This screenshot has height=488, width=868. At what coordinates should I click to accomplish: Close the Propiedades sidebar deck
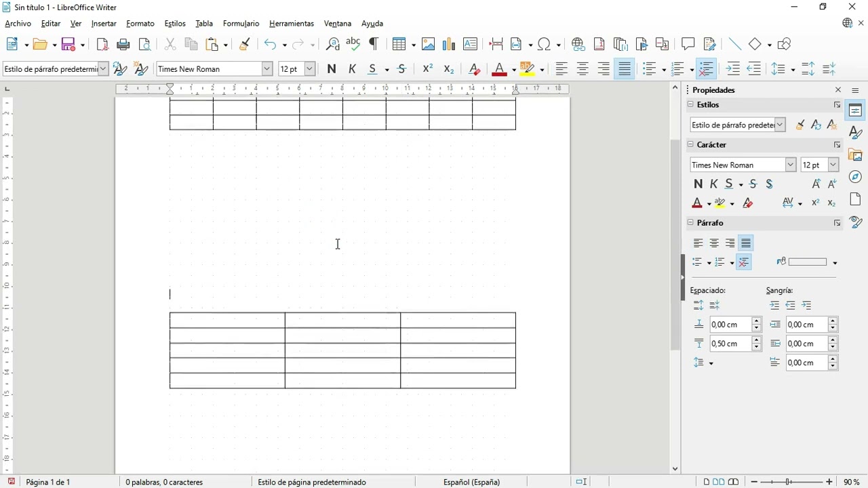click(838, 90)
